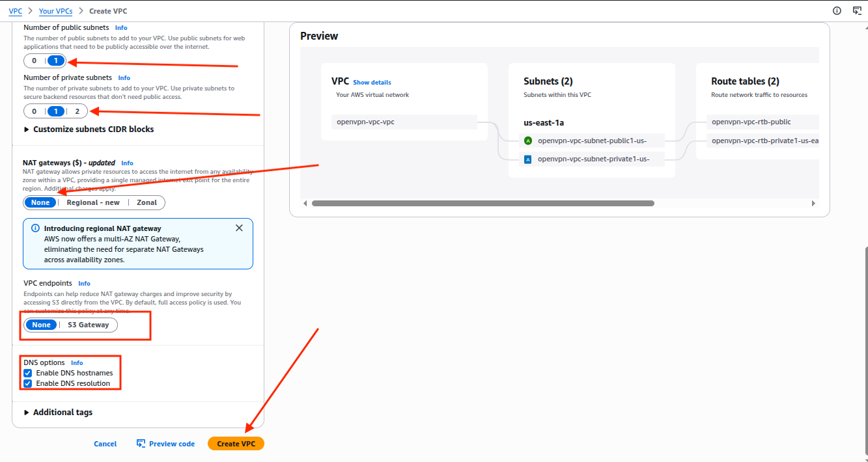
Task: Click the green public subnet icon in preview
Action: click(x=528, y=141)
